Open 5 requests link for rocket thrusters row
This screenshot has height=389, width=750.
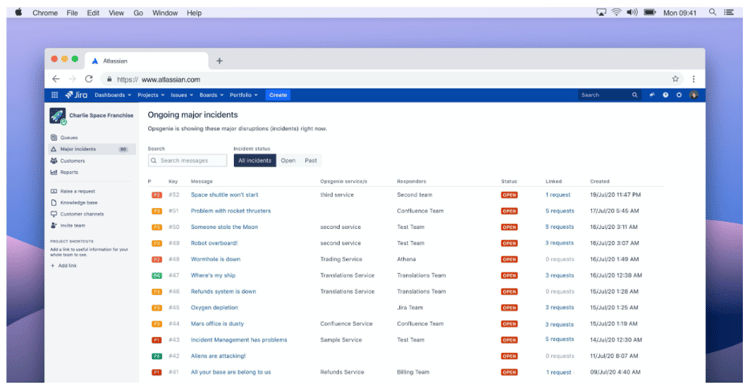point(560,211)
